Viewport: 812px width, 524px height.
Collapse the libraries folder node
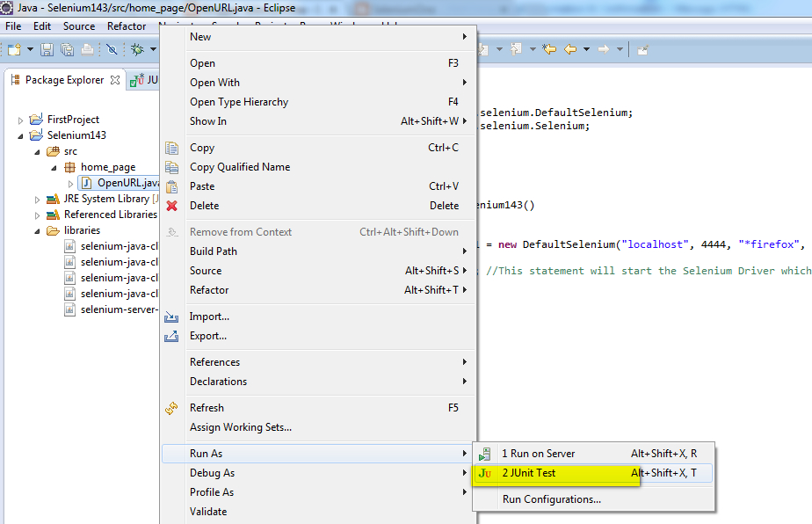[x=37, y=231]
